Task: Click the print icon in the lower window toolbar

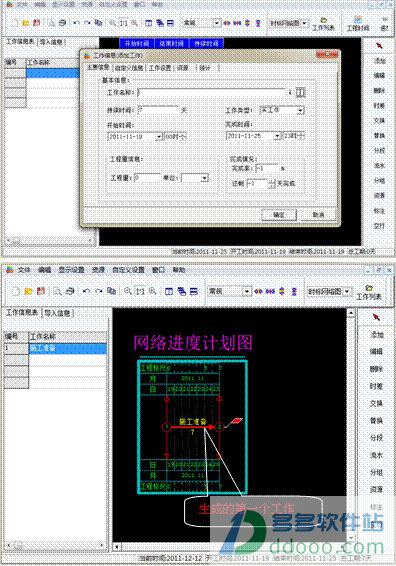Action: click(x=70, y=291)
